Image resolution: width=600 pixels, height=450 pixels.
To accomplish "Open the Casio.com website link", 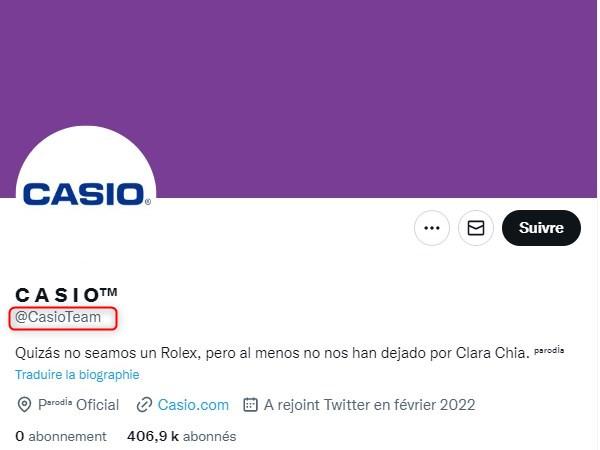I will (x=193, y=405).
